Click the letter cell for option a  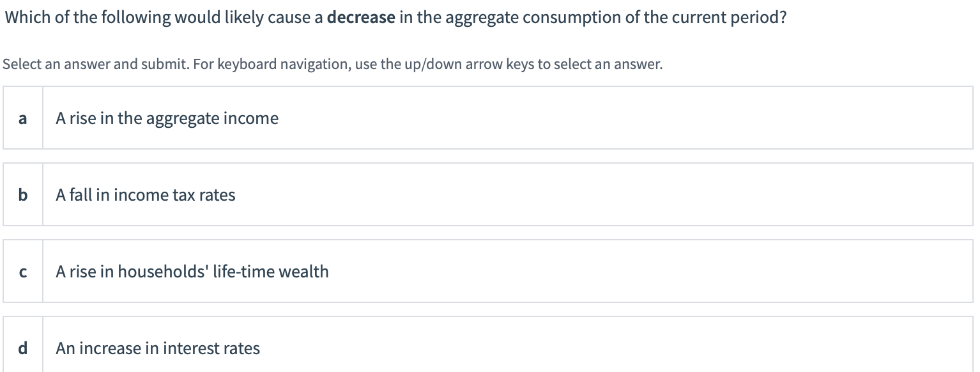[22, 118]
